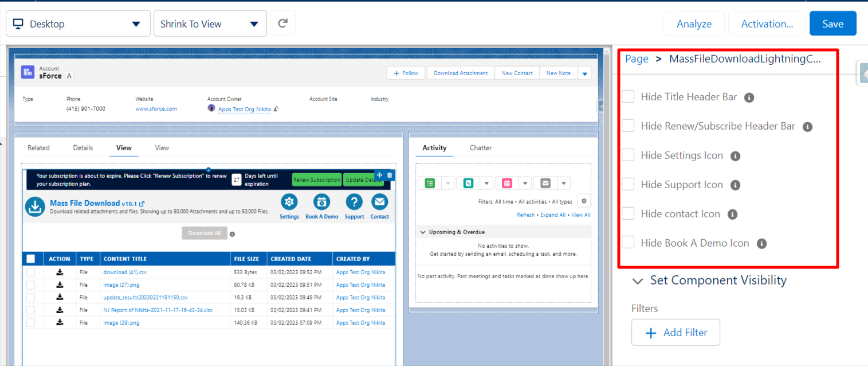Viewport: 868px width, 366px height.
Task: Click the Download Attachment button
Action: click(461, 73)
